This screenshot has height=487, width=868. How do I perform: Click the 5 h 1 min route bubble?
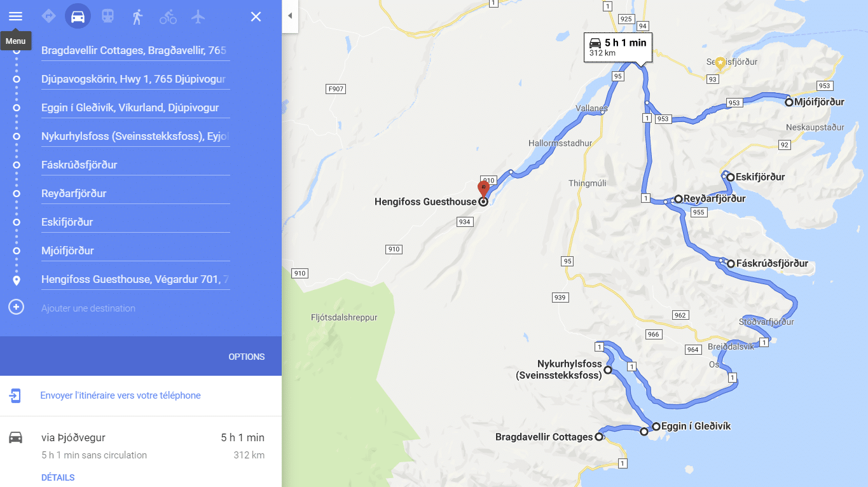pyautogui.click(x=618, y=48)
